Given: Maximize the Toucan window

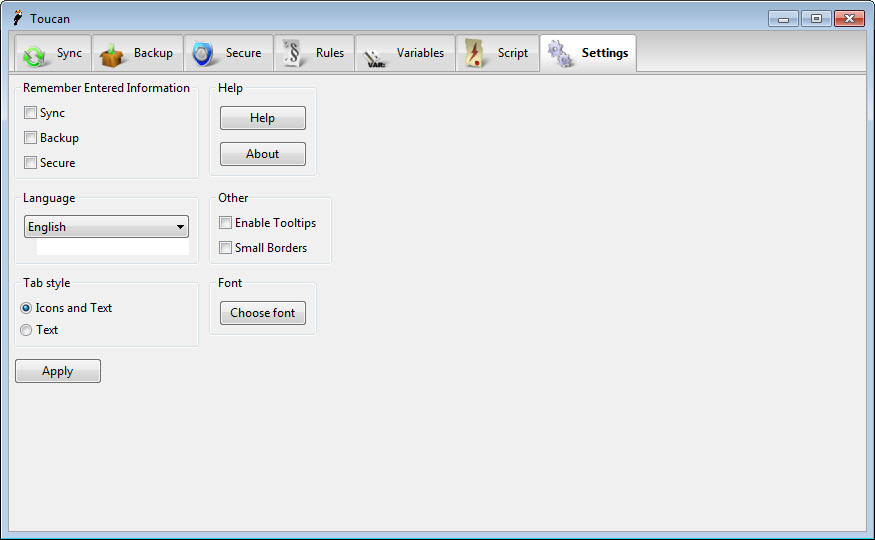Looking at the screenshot, I should click(816, 19).
